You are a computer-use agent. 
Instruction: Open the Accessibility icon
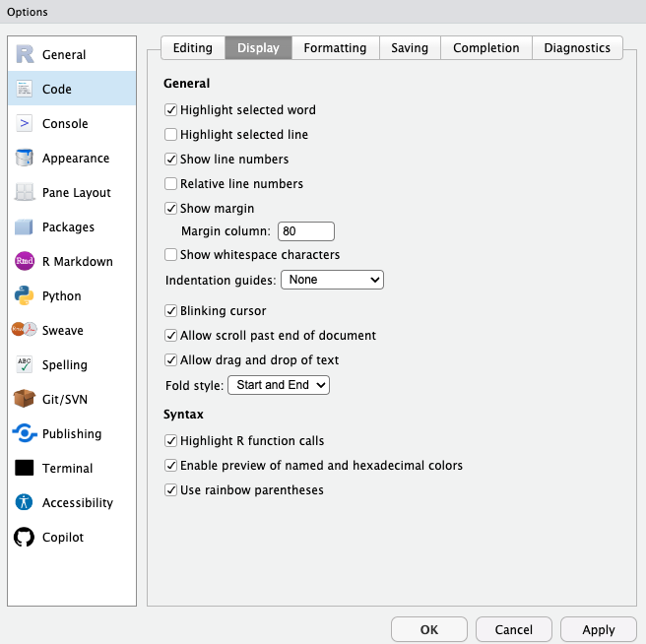[25, 502]
